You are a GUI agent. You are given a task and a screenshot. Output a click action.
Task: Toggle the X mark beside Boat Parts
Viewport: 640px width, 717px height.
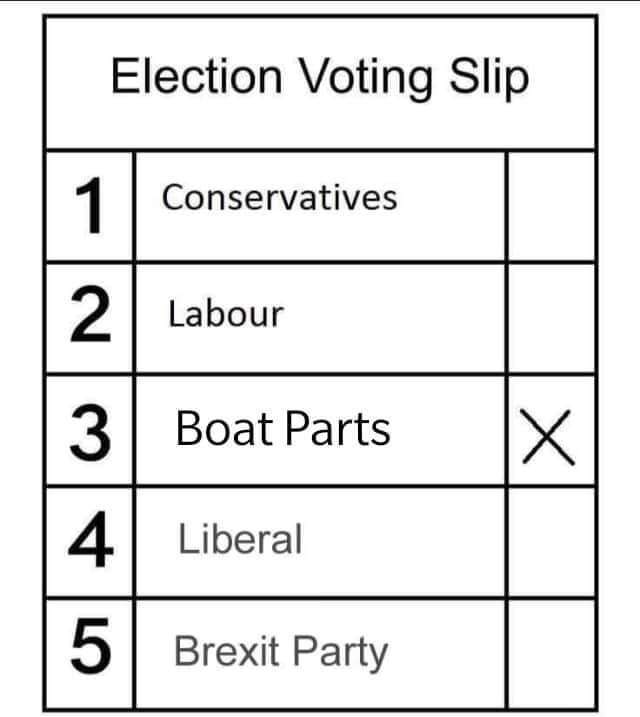549,438
